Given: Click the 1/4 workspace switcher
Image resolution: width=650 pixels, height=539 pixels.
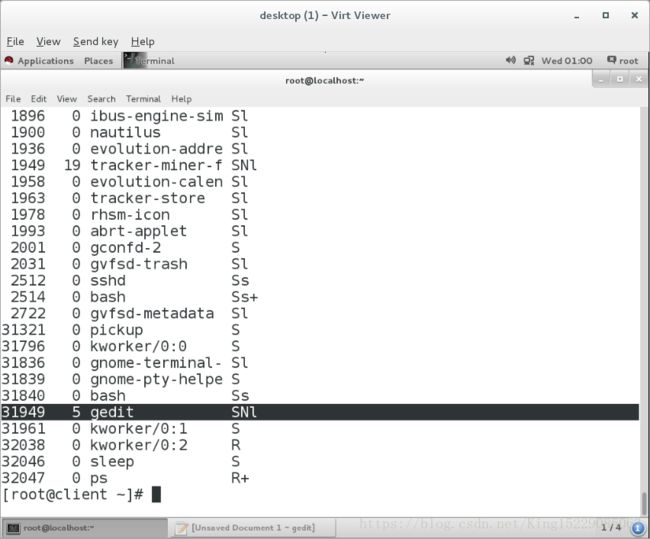Looking at the screenshot, I should [x=612, y=527].
